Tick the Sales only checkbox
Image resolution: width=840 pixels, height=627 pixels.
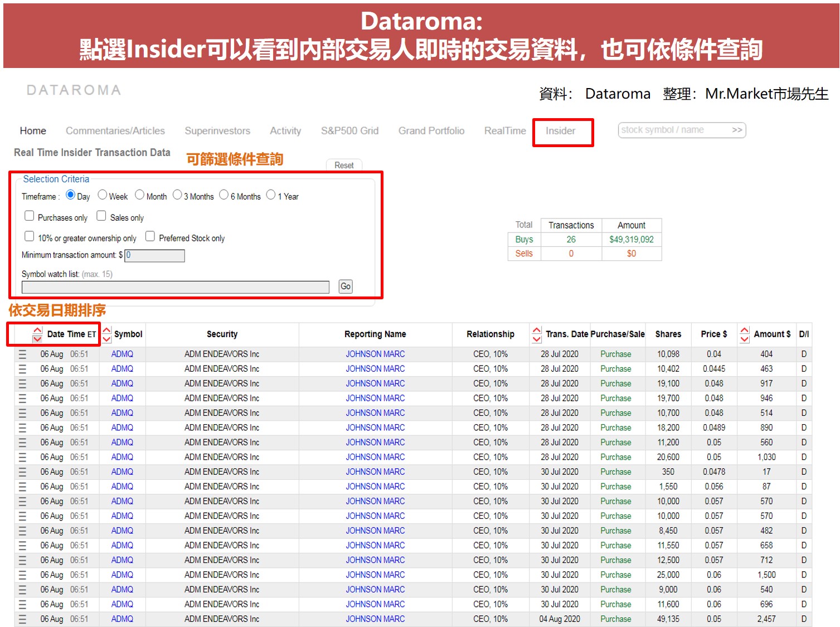[x=101, y=215]
